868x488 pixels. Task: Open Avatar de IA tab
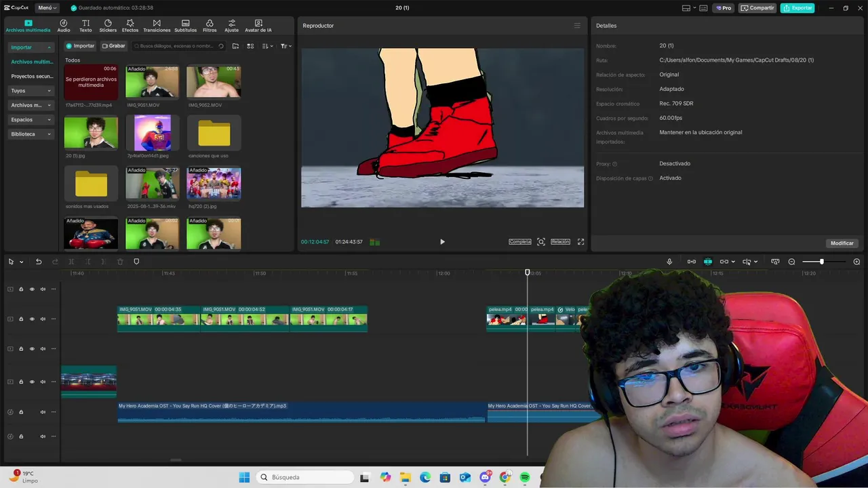point(258,26)
